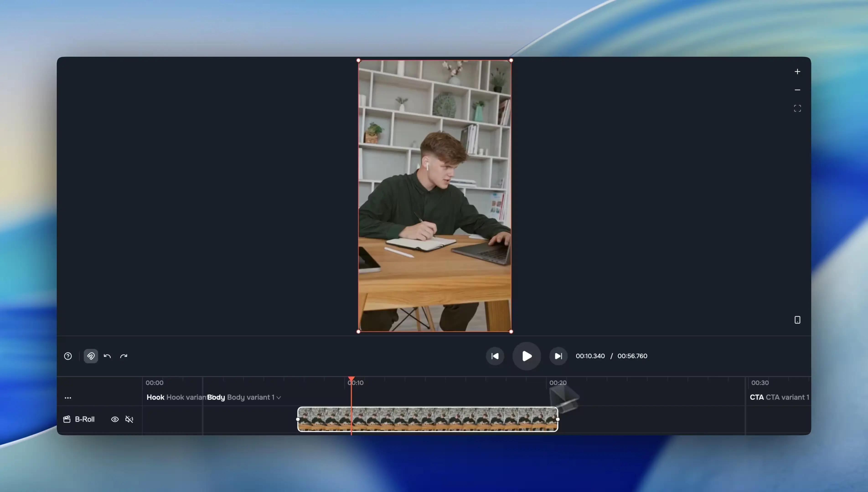The width and height of the screenshot is (868, 492).
Task: Zoom out the canvas with minus icon
Action: [x=797, y=90]
